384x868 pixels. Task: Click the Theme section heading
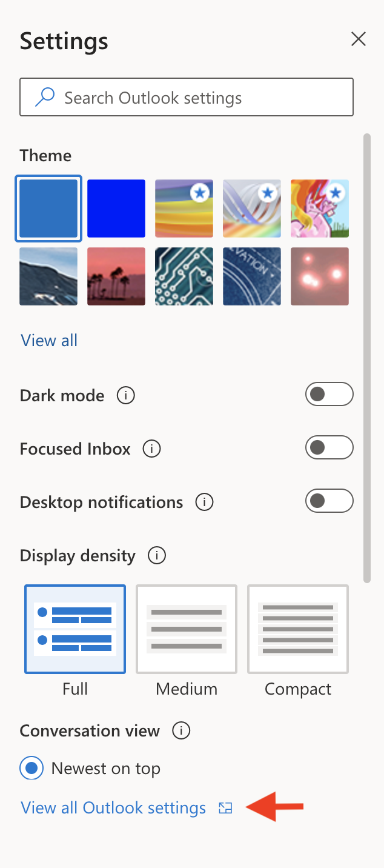click(45, 156)
